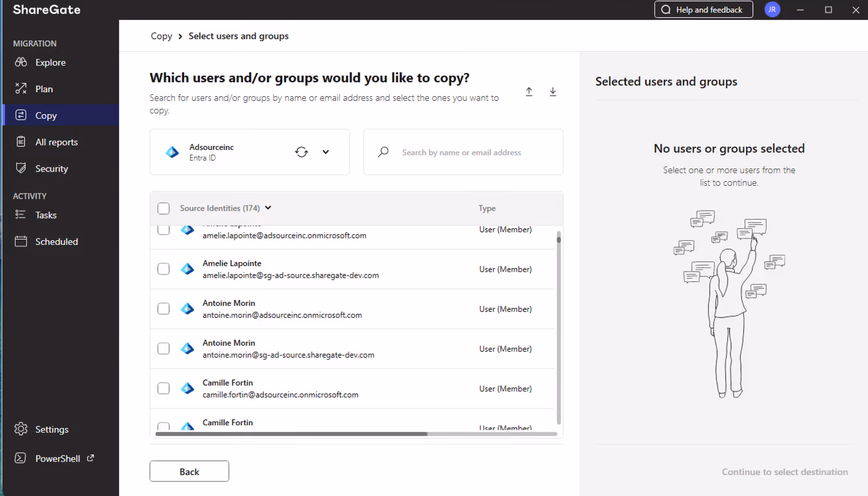Click the Copy sidebar icon

pos(21,115)
